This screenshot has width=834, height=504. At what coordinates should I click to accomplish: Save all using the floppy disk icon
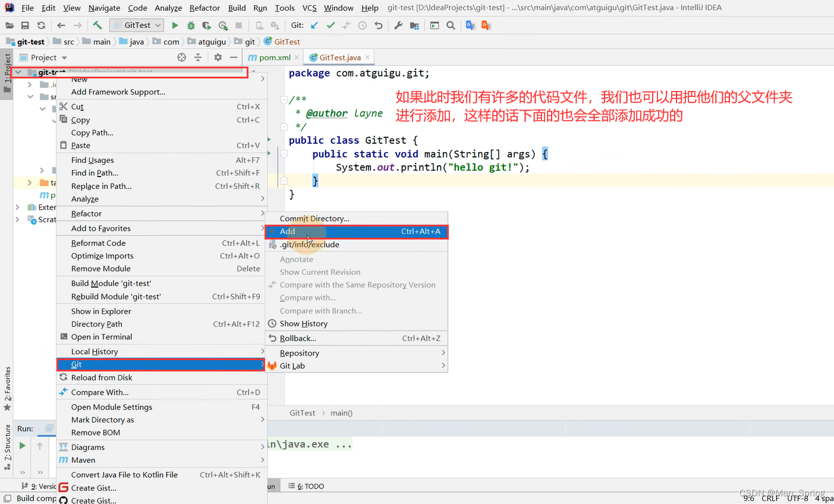pos(25,26)
